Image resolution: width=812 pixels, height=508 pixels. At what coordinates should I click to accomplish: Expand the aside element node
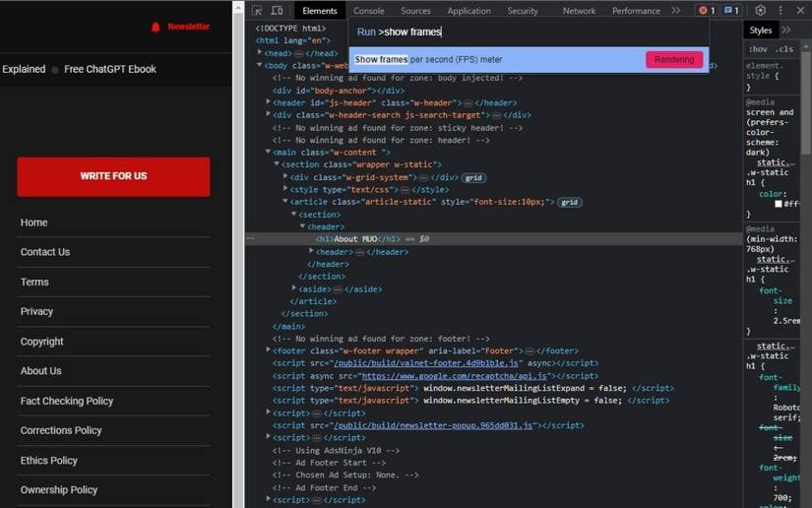point(294,288)
